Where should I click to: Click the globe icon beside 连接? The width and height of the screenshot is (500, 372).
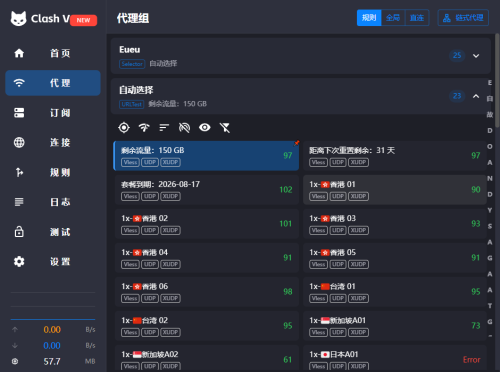(19, 142)
